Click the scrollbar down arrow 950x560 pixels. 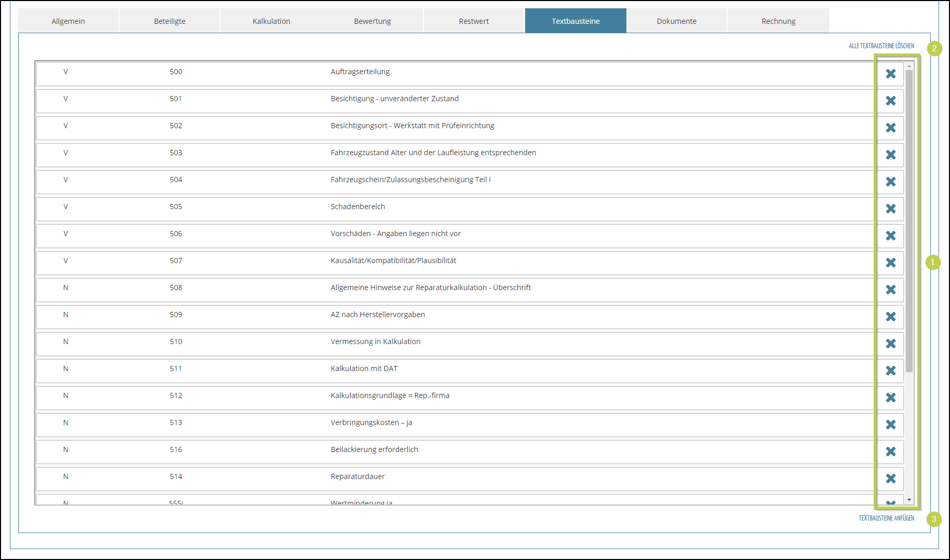909,500
